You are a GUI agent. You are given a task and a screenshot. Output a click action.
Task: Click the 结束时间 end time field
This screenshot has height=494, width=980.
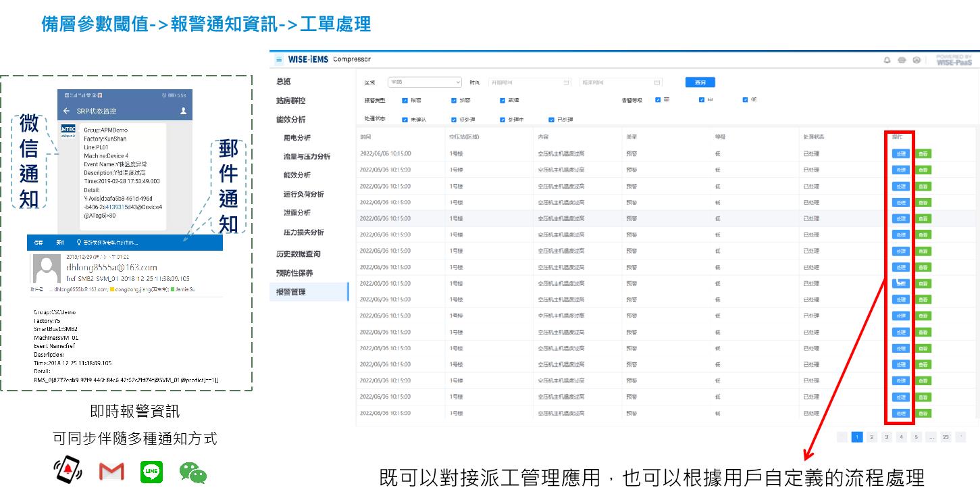click(x=621, y=82)
